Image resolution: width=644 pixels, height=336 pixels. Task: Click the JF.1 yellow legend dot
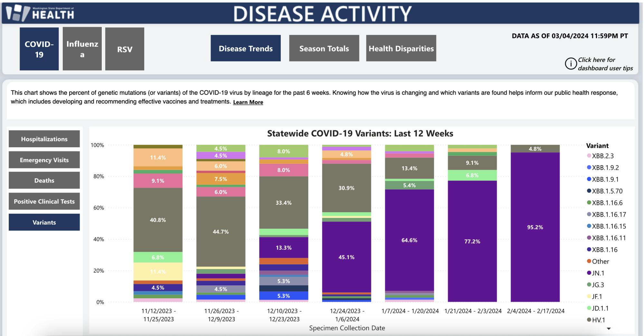point(589,296)
